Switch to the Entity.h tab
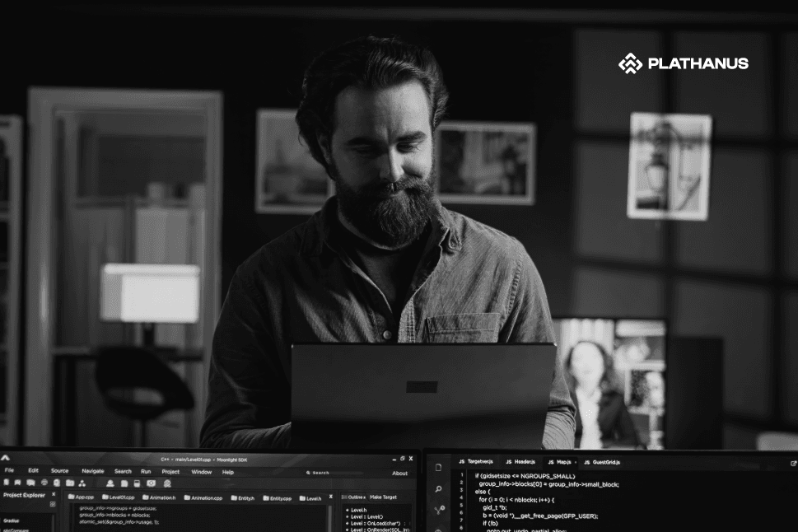The image size is (798, 532). [243, 498]
